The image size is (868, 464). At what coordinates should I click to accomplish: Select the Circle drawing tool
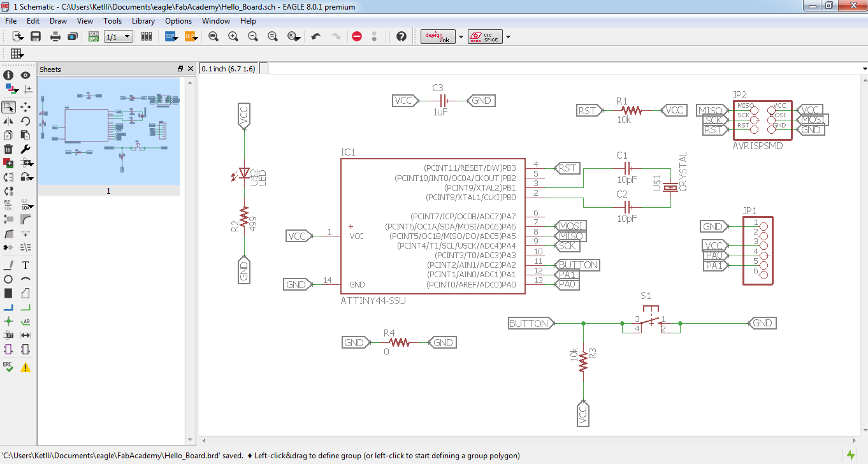coord(9,279)
